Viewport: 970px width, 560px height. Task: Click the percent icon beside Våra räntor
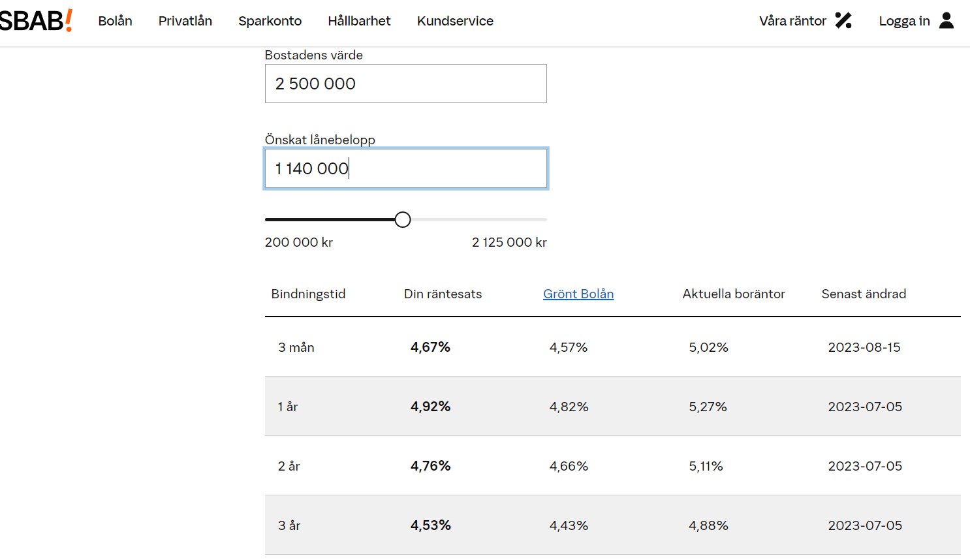[843, 21]
